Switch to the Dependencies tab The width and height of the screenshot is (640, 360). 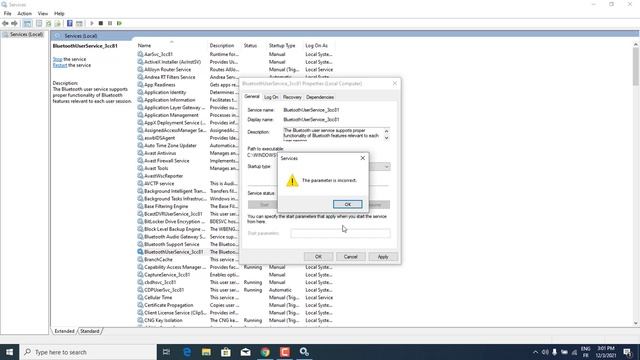[320, 97]
